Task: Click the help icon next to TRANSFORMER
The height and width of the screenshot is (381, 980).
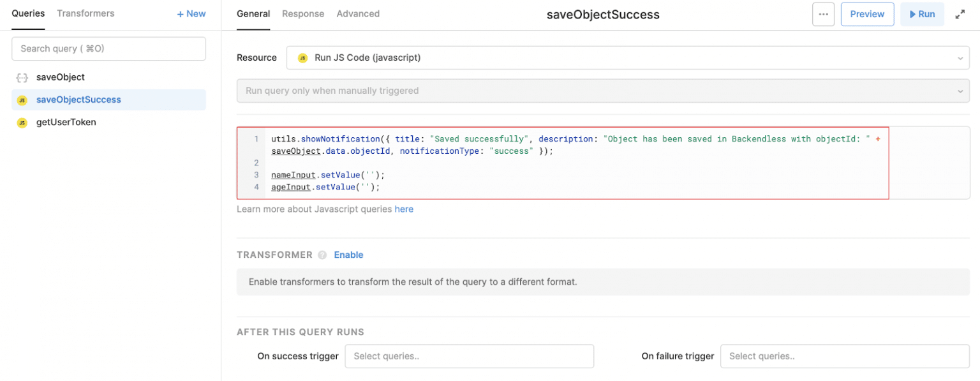Action: tap(323, 255)
